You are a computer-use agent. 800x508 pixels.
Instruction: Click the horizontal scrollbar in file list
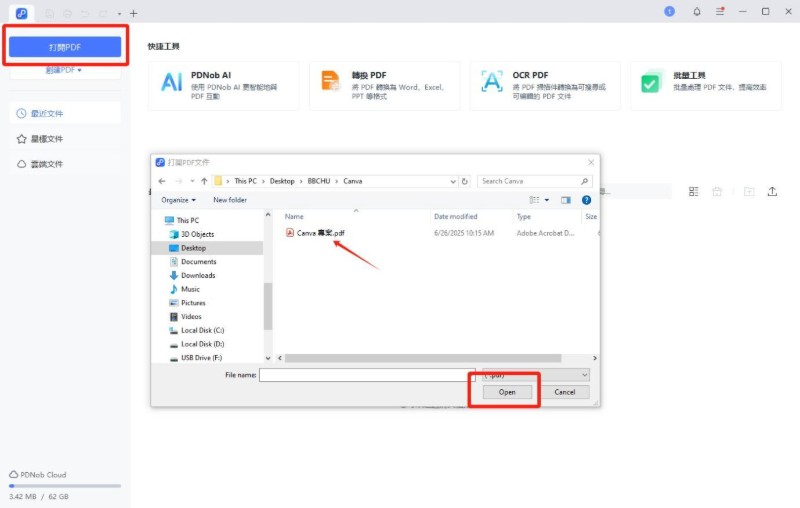pos(423,358)
